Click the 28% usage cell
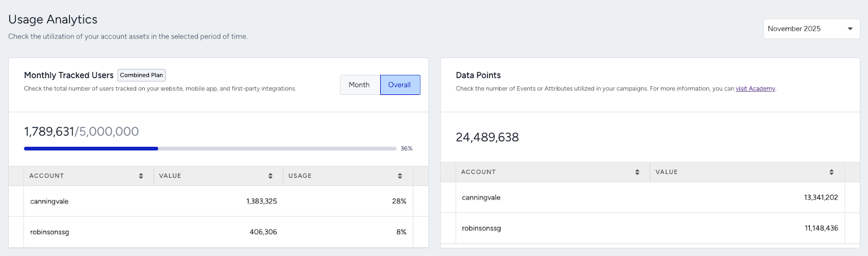This screenshot has width=868, height=256. (x=399, y=201)
